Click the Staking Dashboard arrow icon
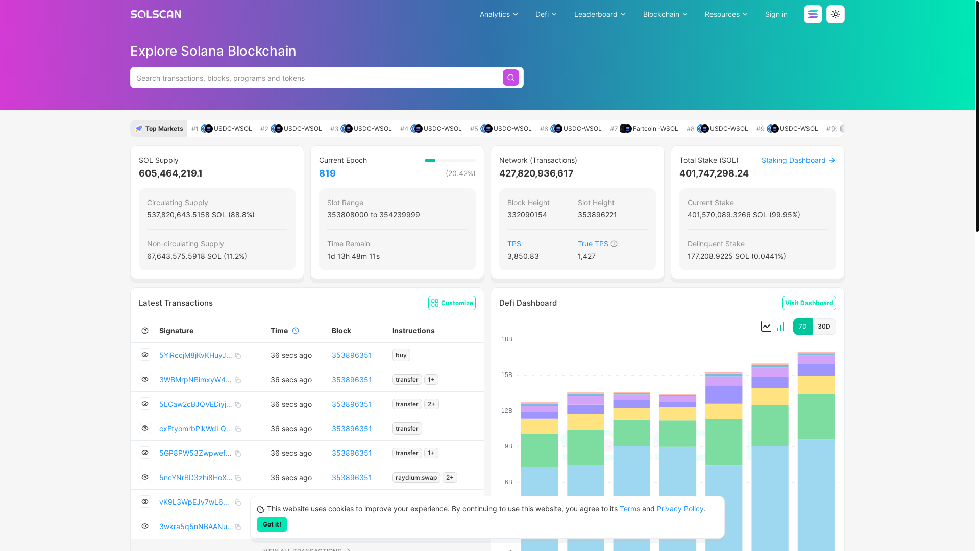This screenshot has height=551, width=980. coord(832,160)
